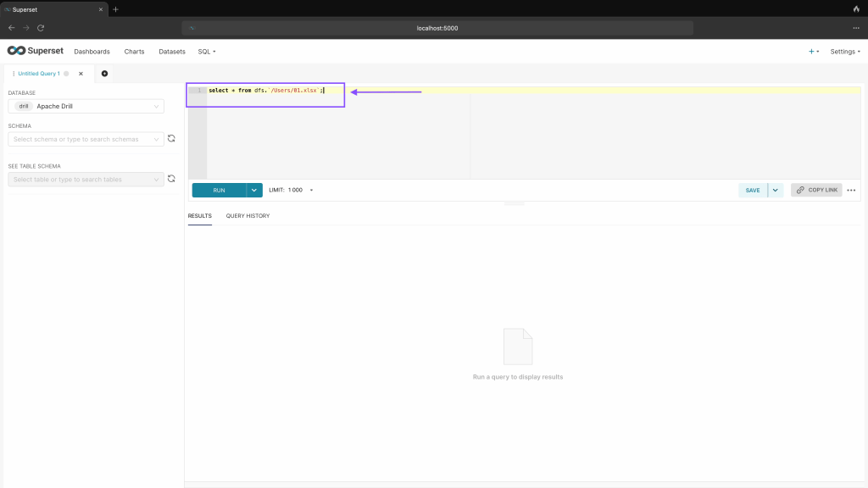Click the browser reload icon
This screenshot has width=868, height=488.
tap(40, 28)
